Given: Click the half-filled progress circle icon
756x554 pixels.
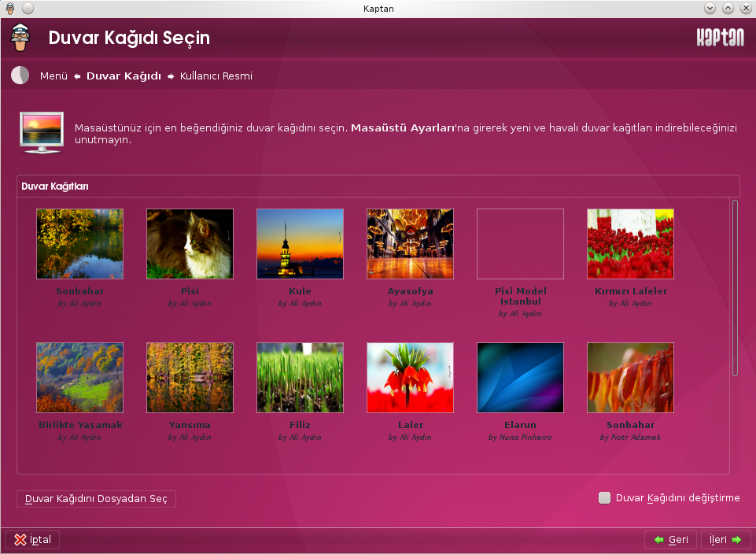Looking at the screenshot, I should 20,76.
